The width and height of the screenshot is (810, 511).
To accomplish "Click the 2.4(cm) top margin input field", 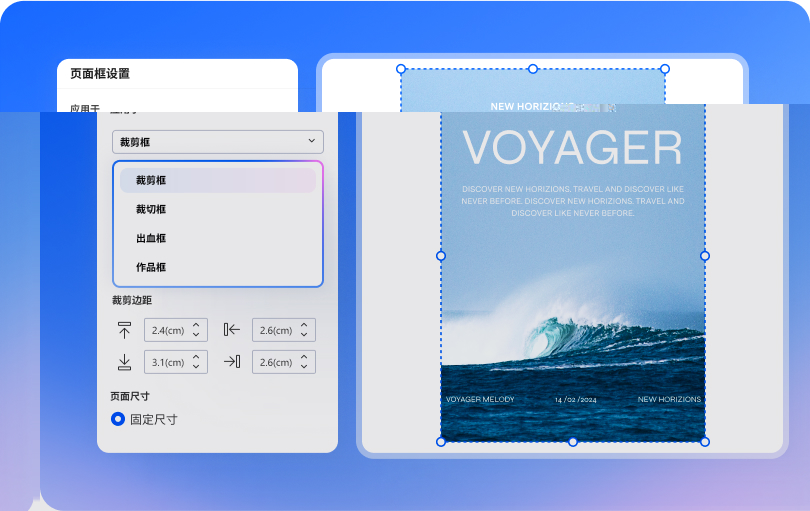I will [x=165, y=330].
